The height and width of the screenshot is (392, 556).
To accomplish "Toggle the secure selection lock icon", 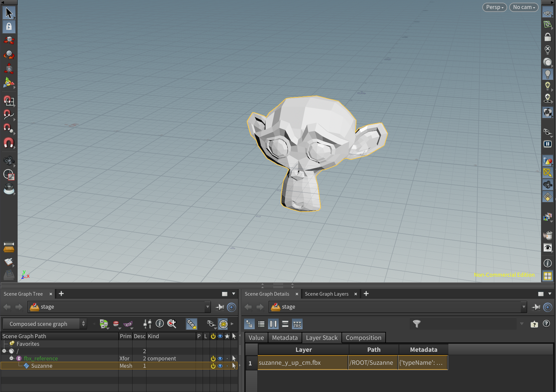I will pos(9,27).
